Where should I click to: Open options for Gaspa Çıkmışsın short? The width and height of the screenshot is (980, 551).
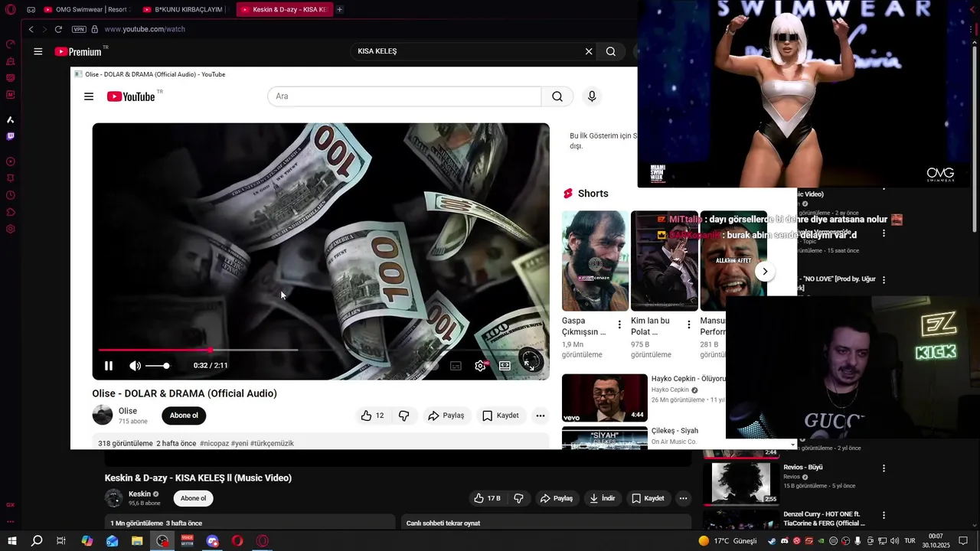(x=619, y=325)
